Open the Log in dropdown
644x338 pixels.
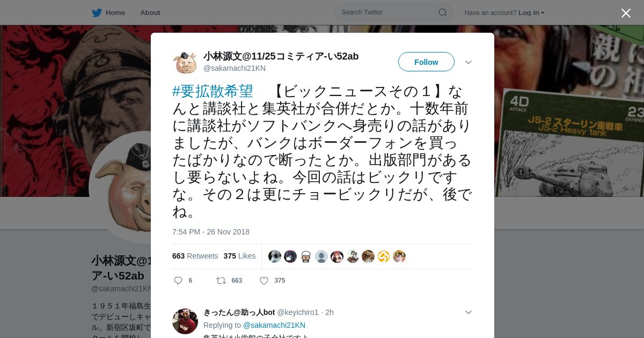[531, 13]
